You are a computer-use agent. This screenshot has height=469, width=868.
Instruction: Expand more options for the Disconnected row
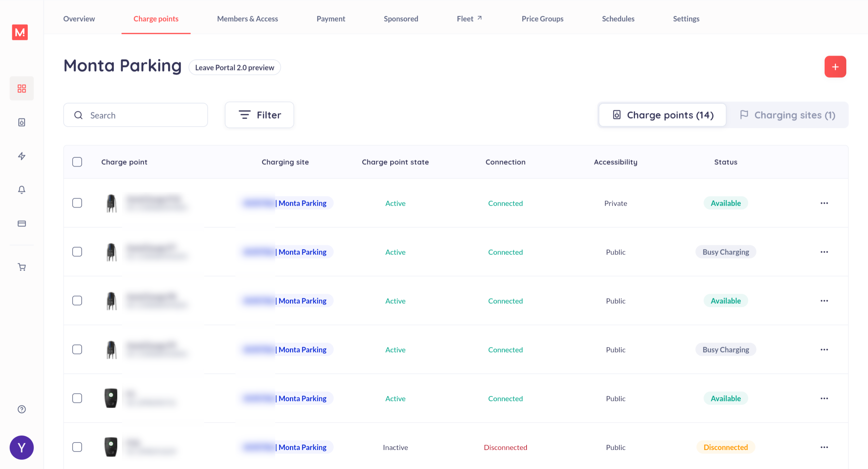point(824,447)
